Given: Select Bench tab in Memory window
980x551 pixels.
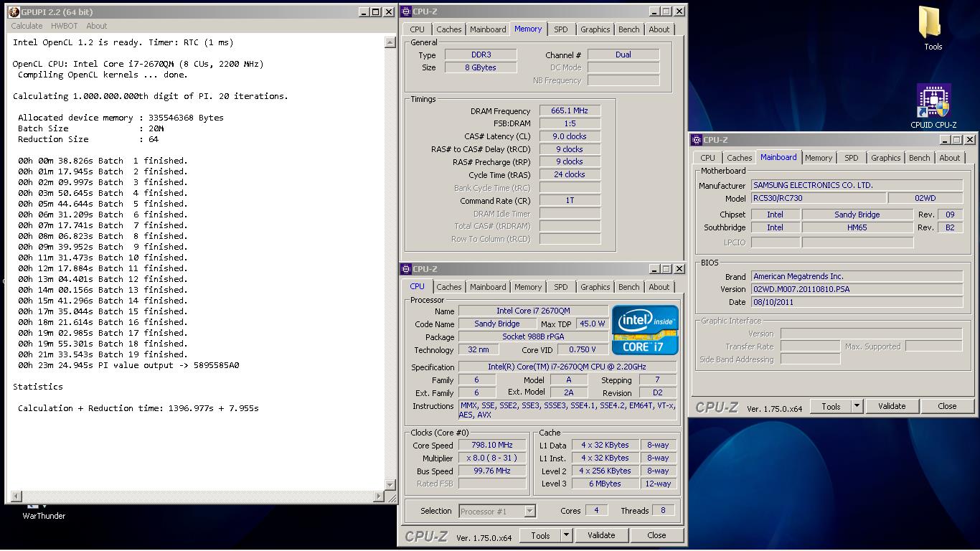Looking at the screenshot, I should 629,29.
